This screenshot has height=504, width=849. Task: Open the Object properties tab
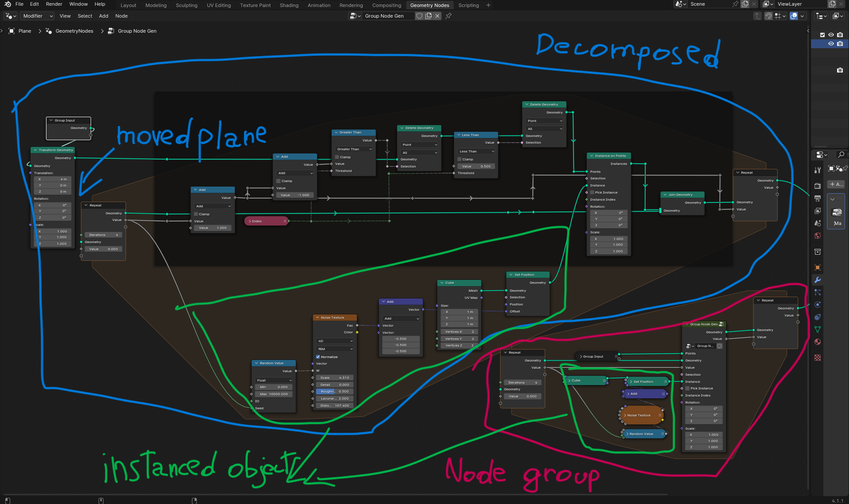point(817,267)
